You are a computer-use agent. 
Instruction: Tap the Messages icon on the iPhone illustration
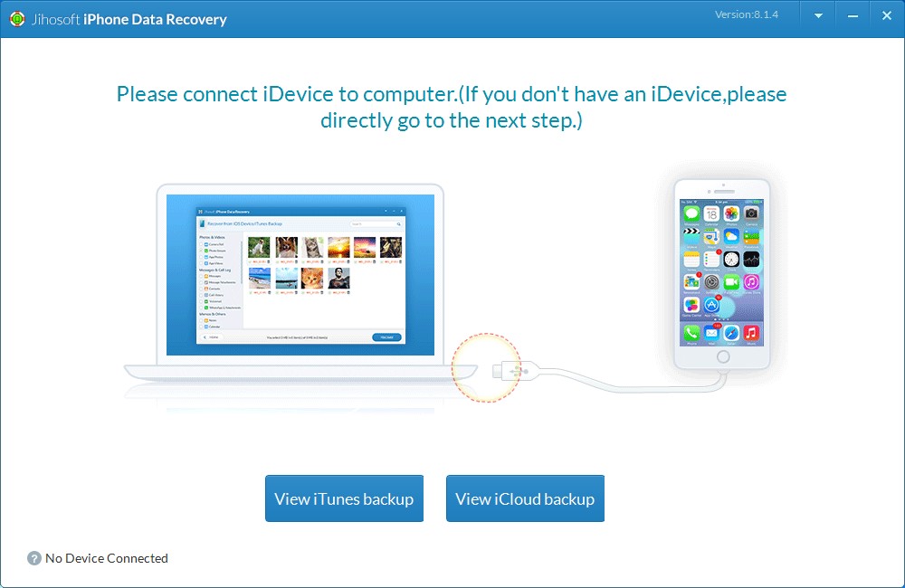coord(691,213)
